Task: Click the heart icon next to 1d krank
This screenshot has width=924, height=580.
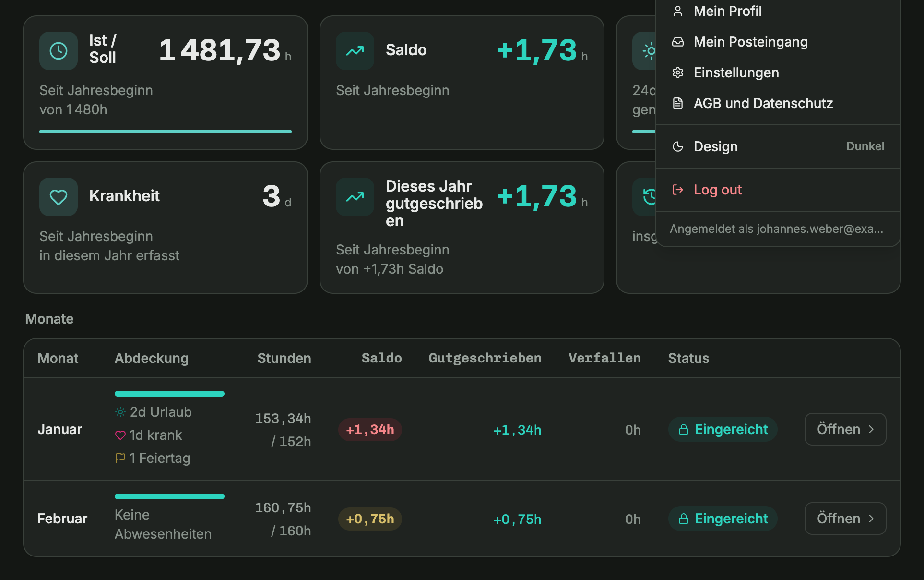Action: tap(120, 435)
